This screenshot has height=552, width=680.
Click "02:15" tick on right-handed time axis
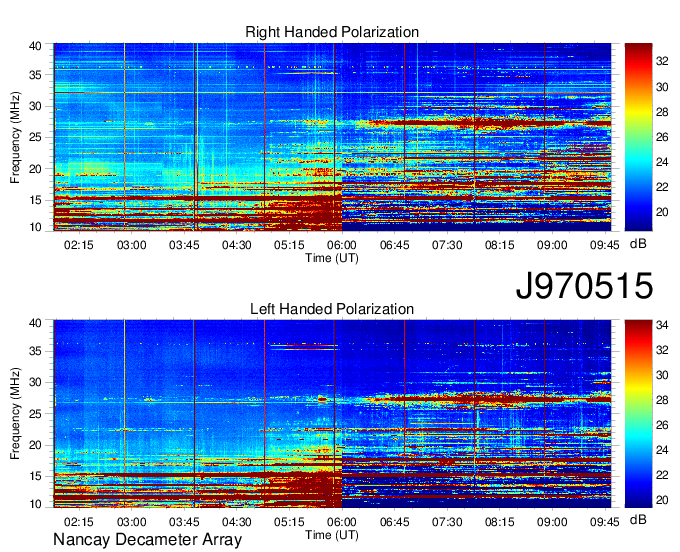pos(79,245)
